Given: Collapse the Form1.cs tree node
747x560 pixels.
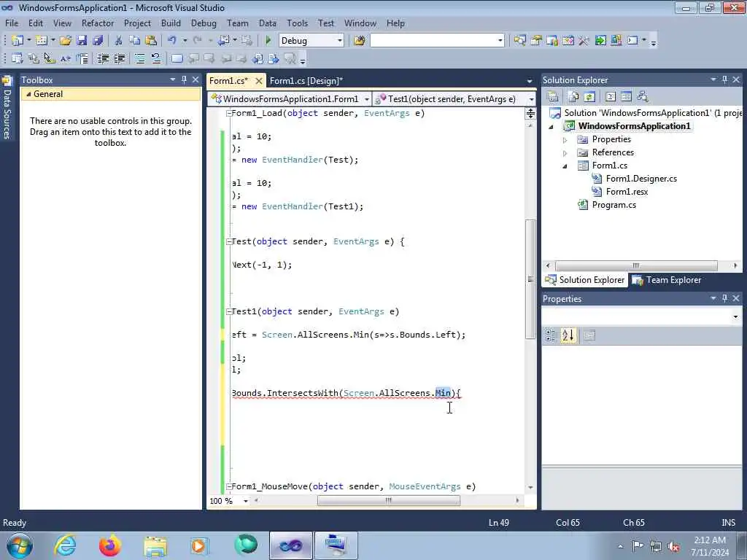Looking at the screenshot, I should coord(565,166).
